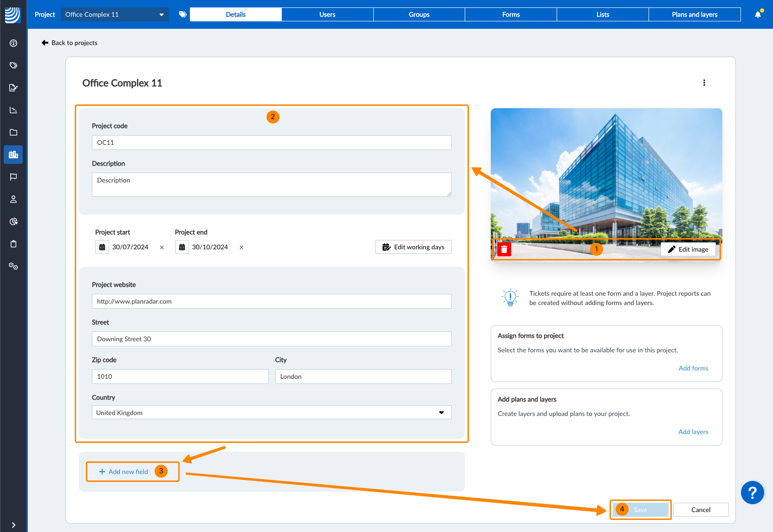Go back to projects

tap(70, 43)
